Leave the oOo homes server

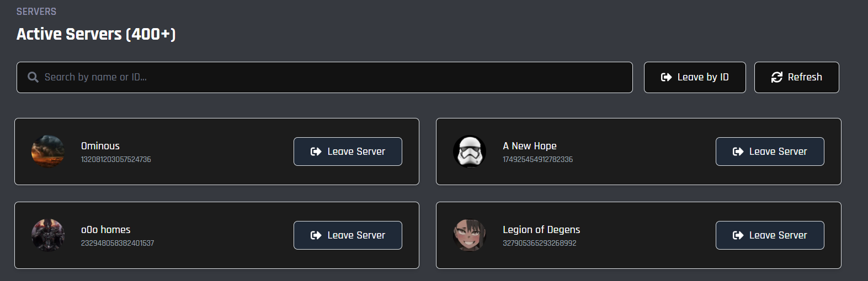pos(348,235)
